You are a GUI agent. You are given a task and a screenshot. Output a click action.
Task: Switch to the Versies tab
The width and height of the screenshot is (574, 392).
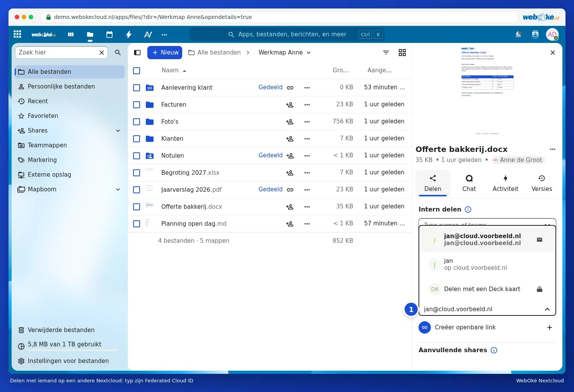point(542,183)
